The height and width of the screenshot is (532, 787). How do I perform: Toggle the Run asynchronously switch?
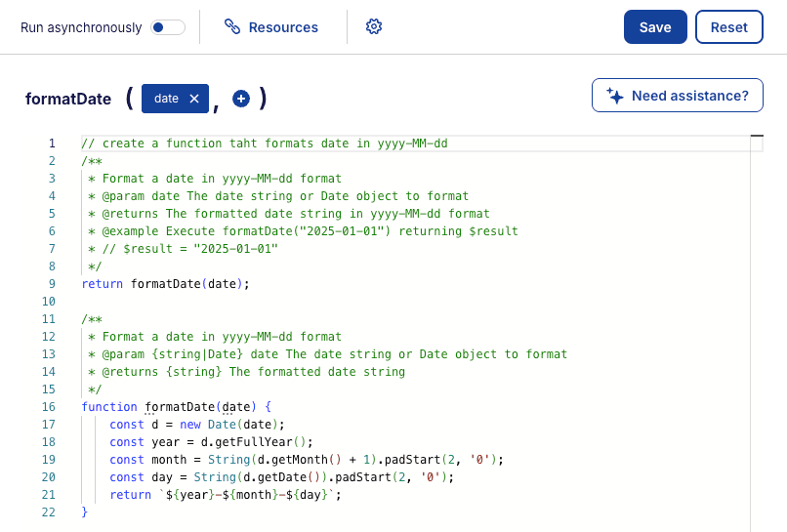point(168,27)
